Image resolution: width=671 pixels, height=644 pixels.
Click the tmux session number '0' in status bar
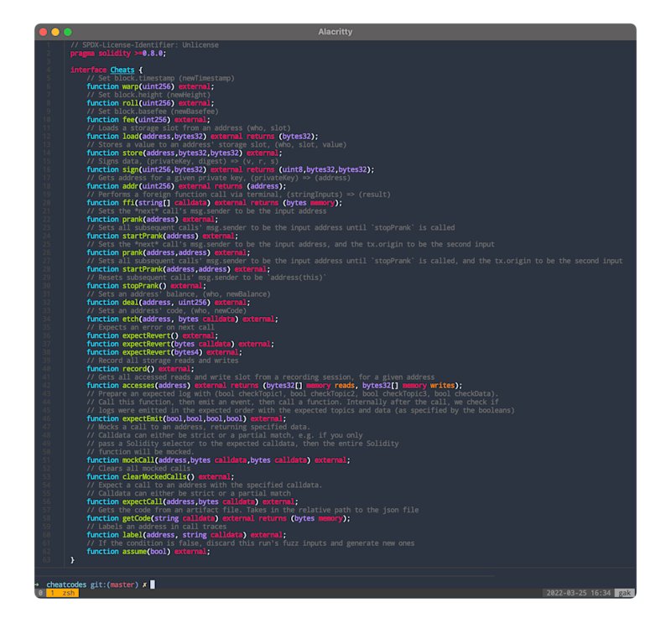point(40,593)
